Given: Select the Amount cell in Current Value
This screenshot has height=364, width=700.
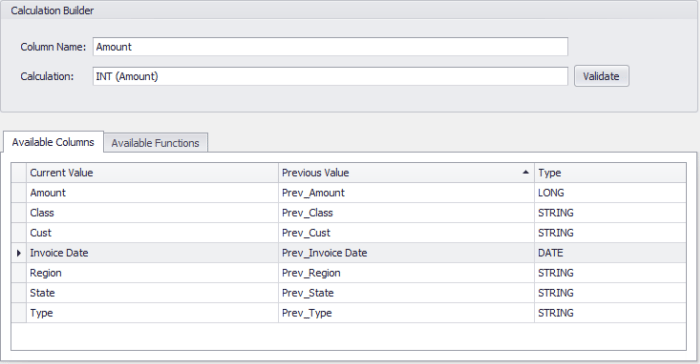Looking at the screenshot, I should [x=152, y=193].
